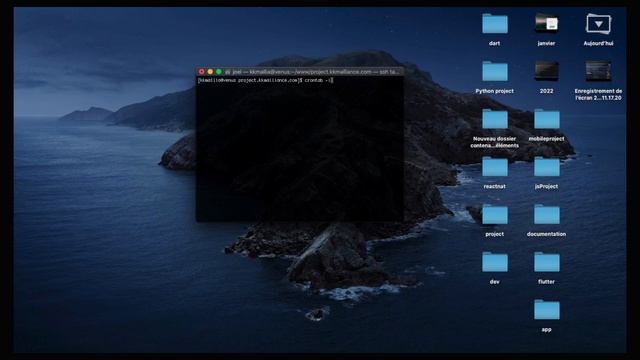Screen dimensions: 640x360
Task: Click the home folder icon in Terminal title
Action: [x=227, y=72]
